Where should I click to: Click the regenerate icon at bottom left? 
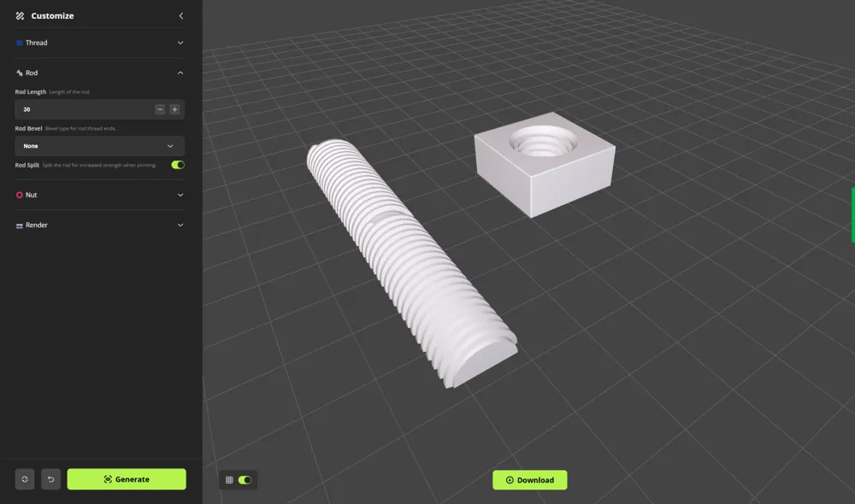pyautogui.click(x=25, y=479)
